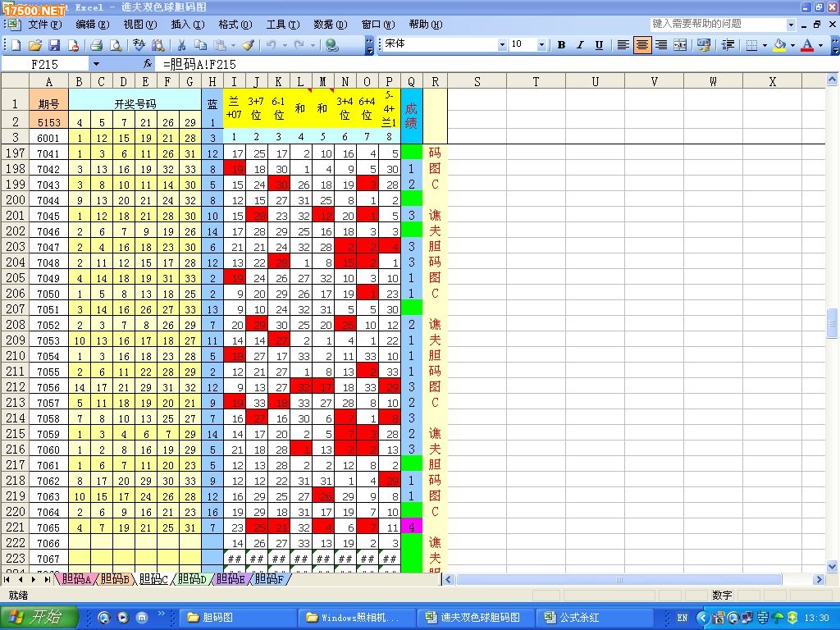
Task: Expand the font size dropdown
Action: click(541, 45)
